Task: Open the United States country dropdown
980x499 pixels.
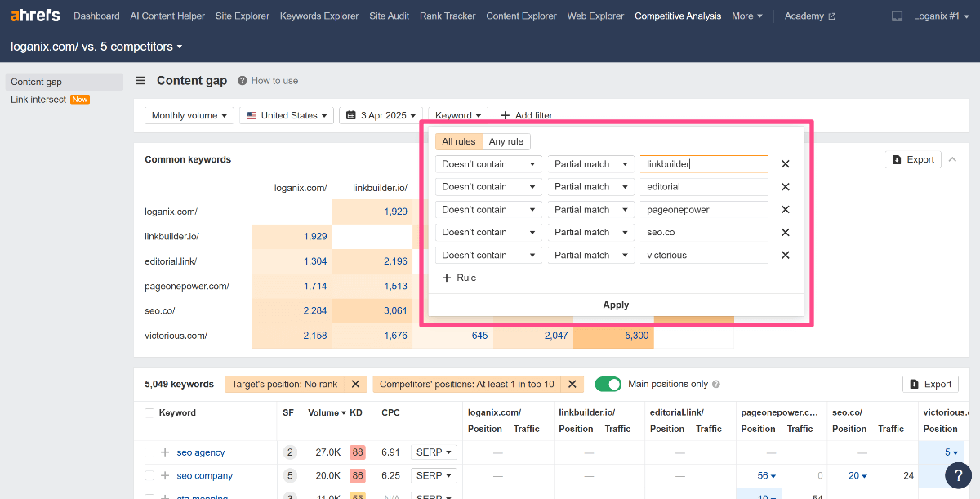Action: coord(287,115)
